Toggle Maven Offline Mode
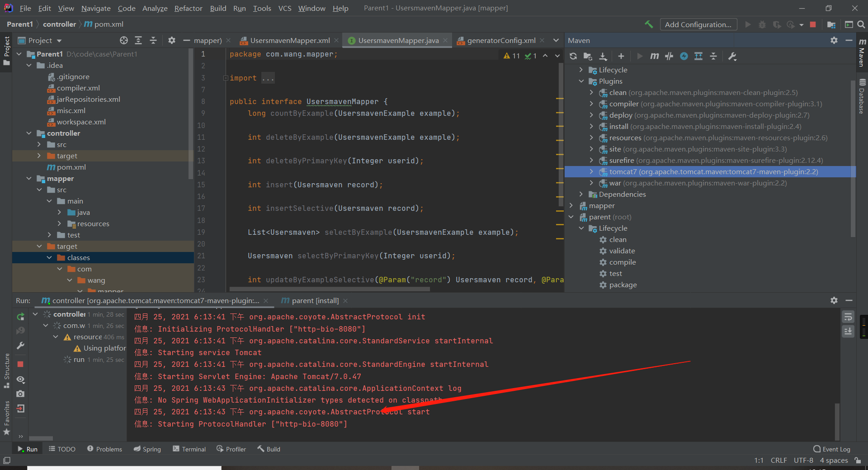Viewport: 868px width, 470px height. [669, 56]
